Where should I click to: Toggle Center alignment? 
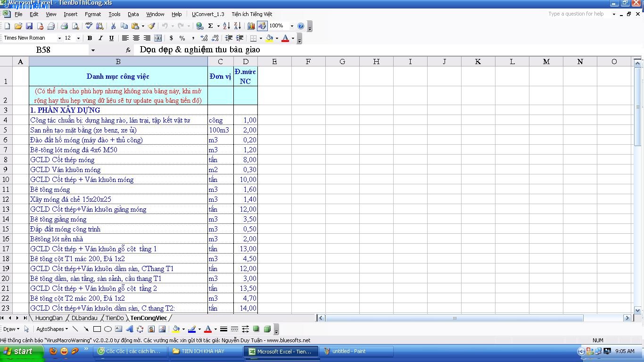coord(136,38)
